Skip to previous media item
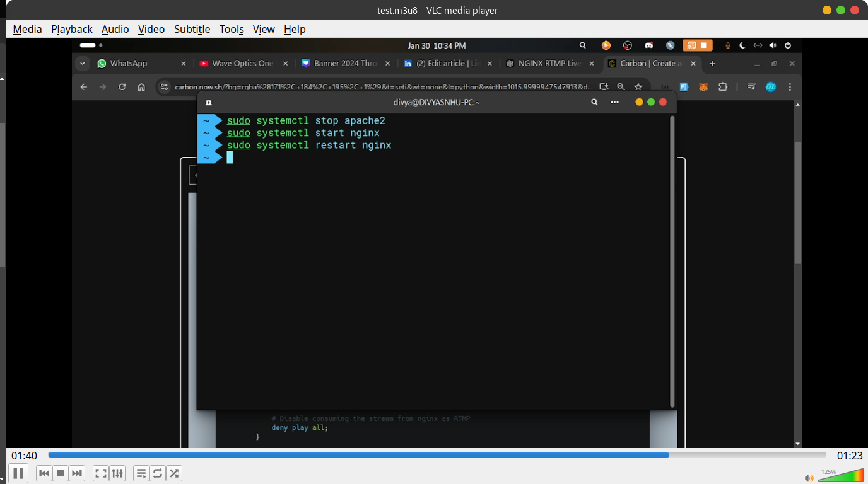Image resolution: width=868 pixels, height=484 pixels. tap(44, 473)
